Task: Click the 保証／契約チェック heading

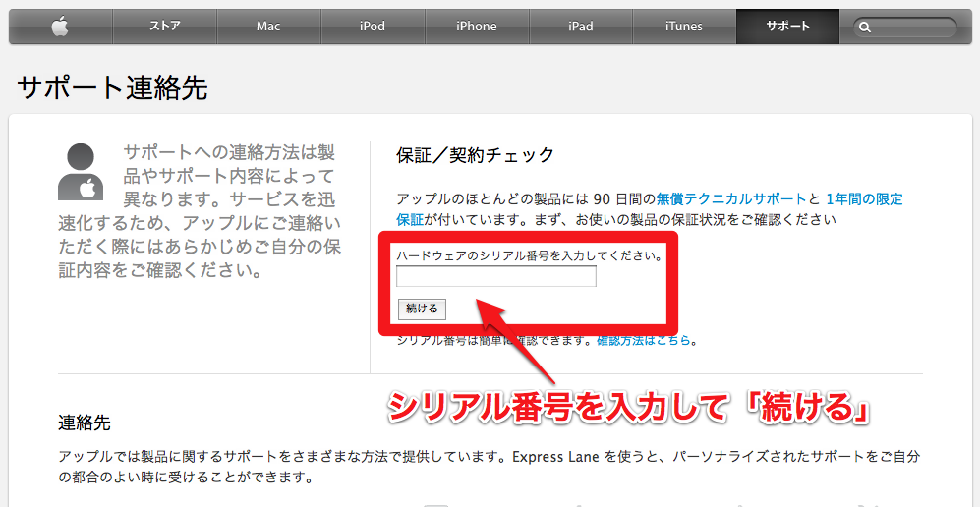Action: pos(475,155)
